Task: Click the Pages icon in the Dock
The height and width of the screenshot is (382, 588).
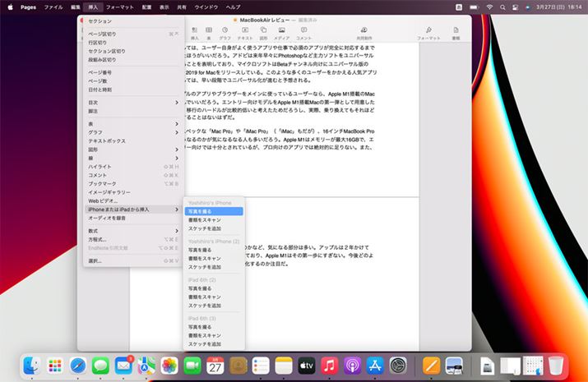Action: 431,366
